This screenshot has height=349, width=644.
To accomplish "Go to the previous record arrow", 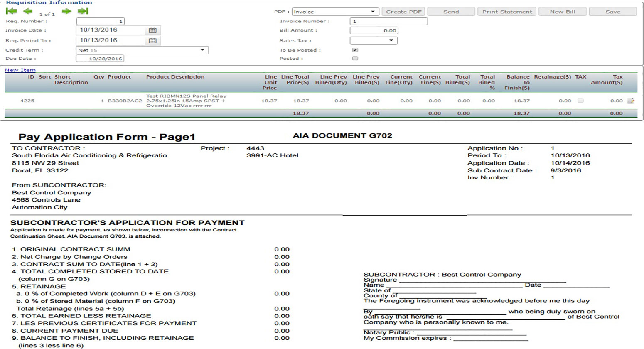I will (x=27, y=11).
